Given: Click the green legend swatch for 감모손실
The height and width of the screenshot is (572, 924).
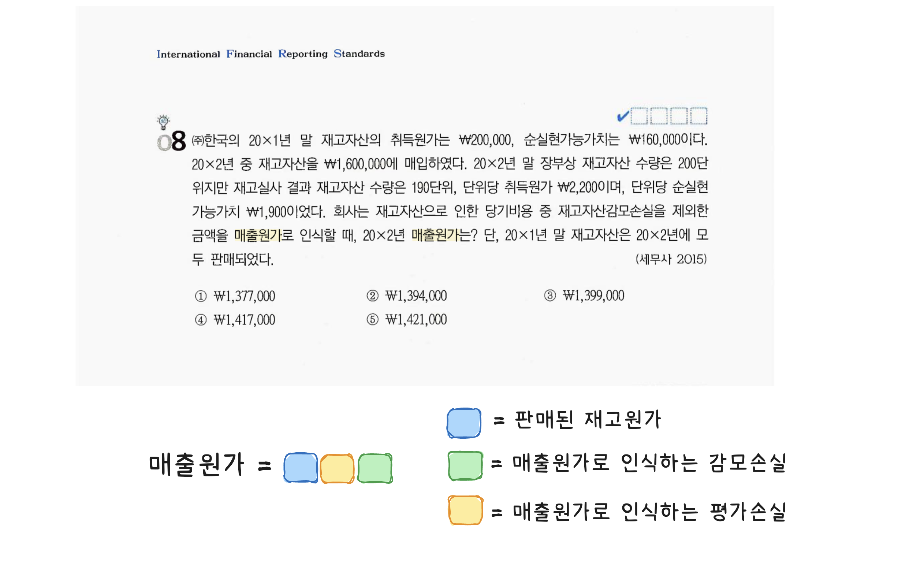Looking at the screenshot, I should coord(465,466).
